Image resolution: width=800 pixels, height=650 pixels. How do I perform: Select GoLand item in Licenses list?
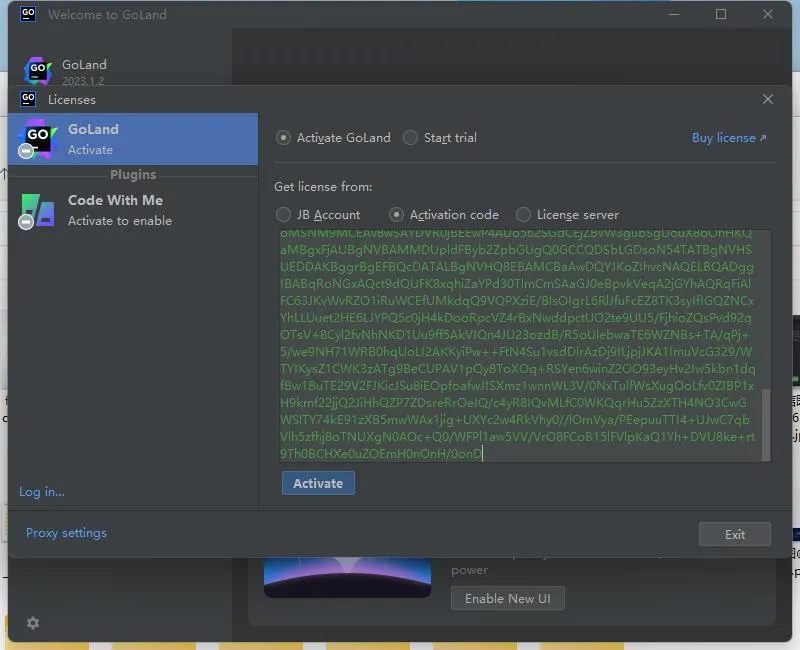pos(133,139)
